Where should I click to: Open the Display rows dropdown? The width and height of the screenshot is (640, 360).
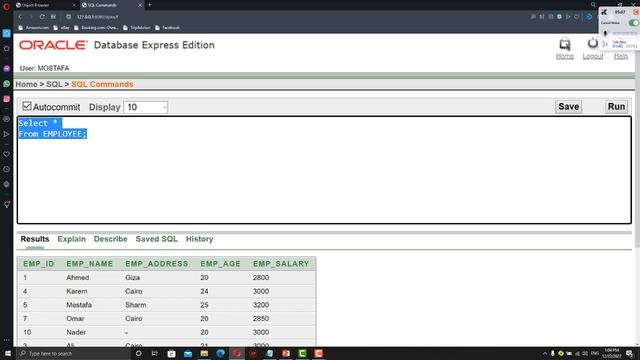(x=146, y=107)
